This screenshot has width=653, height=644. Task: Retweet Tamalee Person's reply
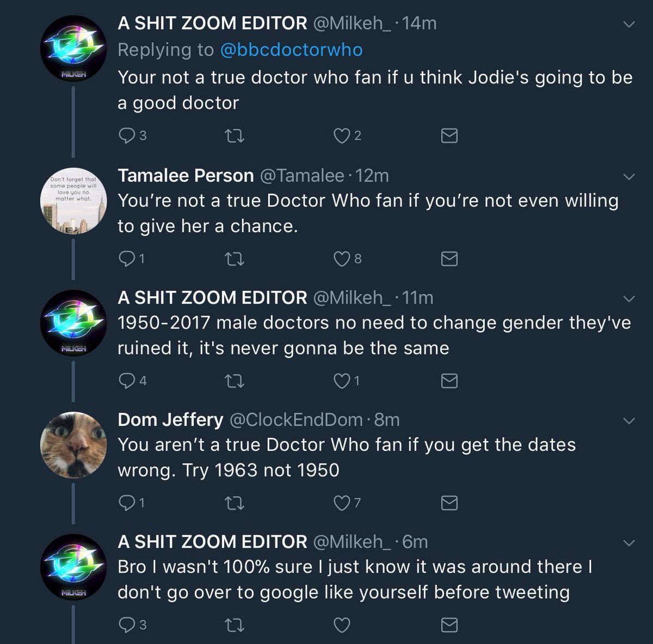click(235, 259)
